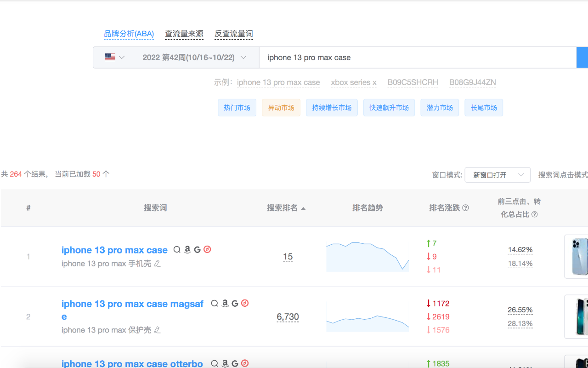588x368 pixels.
Task: Select the 热门市场 filter
Action: point(237,108)
